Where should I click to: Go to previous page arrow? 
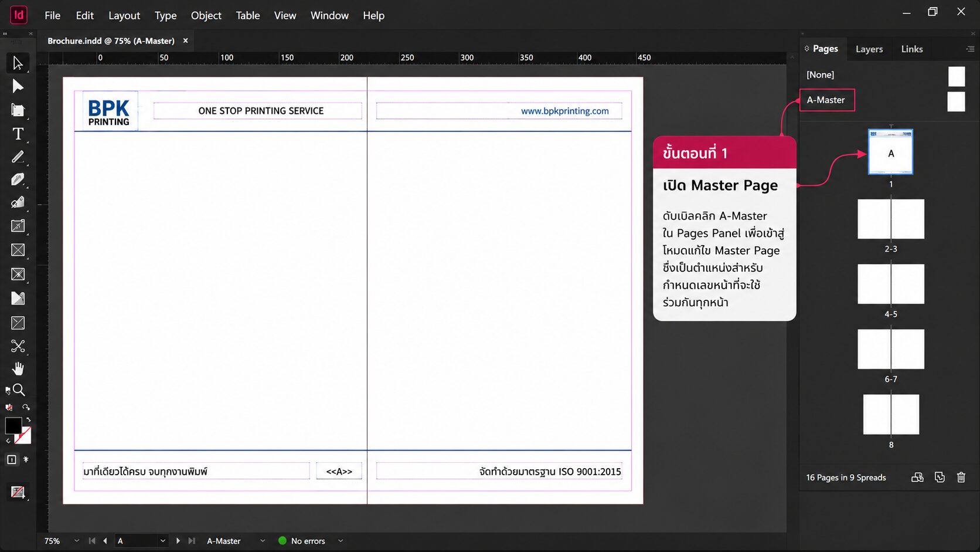pos(105,541)
